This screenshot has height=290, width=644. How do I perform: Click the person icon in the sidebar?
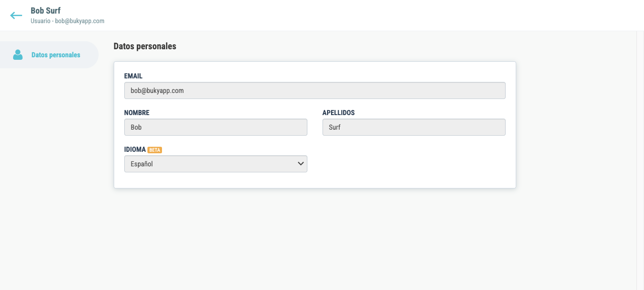(x=18, y=55)
